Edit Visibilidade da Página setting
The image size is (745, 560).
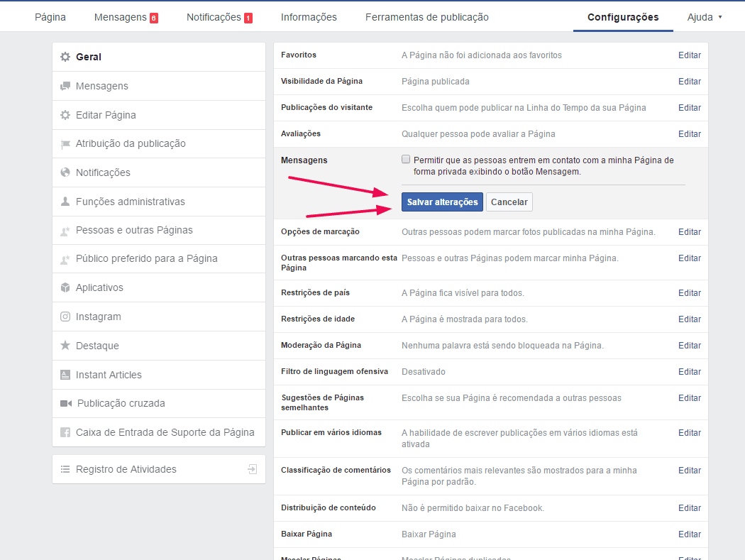pyautogui.click(x=690, y=82)
